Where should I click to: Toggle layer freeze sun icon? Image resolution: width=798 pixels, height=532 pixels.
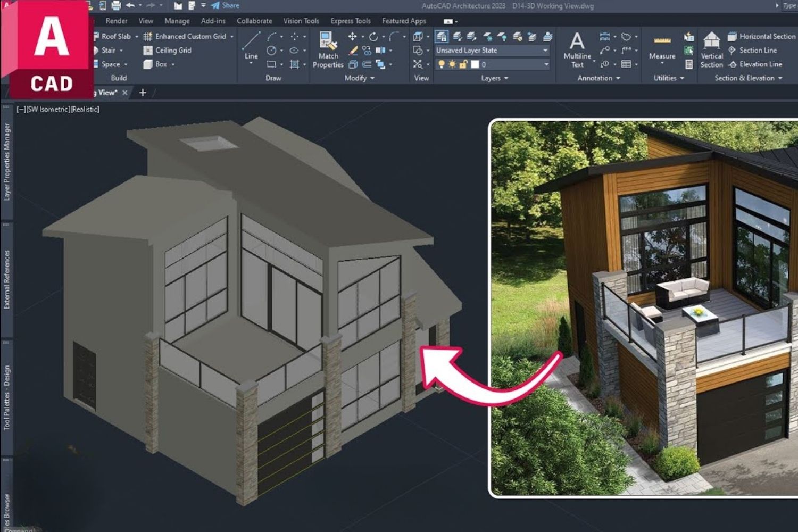point(452,64)
